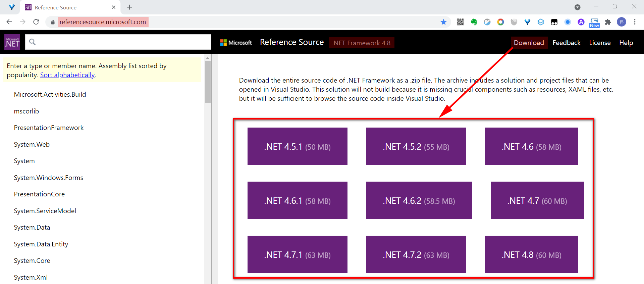Bookmark this page with the star icon
644x284 pixels.
pos(443,22)
